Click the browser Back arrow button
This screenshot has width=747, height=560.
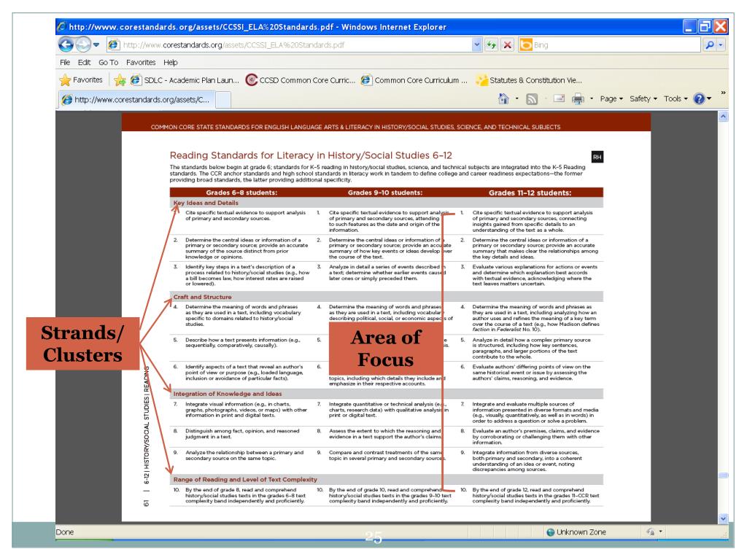click(66, 44)
